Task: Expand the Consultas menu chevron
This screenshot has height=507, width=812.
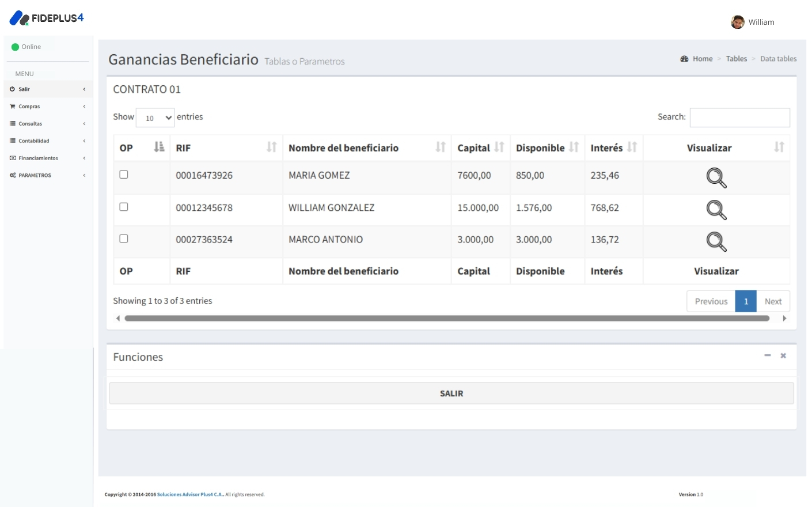Action: [84, 123]
